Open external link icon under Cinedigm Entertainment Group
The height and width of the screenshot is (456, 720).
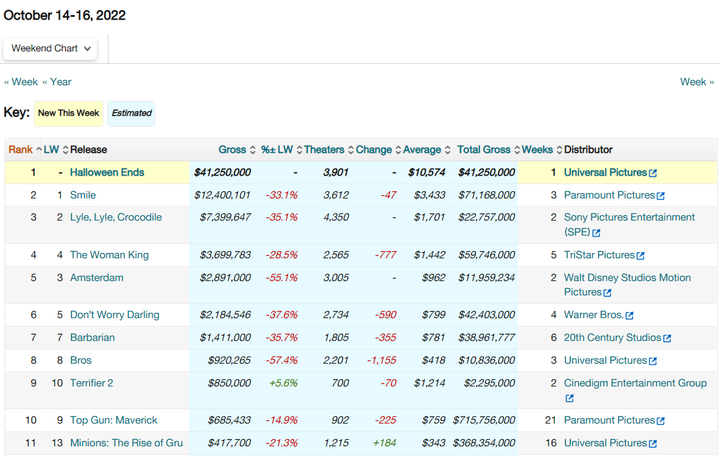pos(569,398)
